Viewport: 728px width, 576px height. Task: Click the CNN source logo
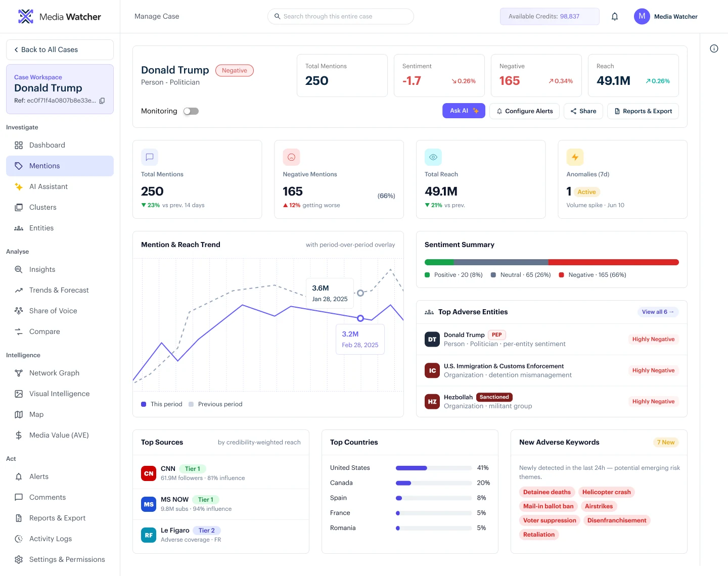149,473
